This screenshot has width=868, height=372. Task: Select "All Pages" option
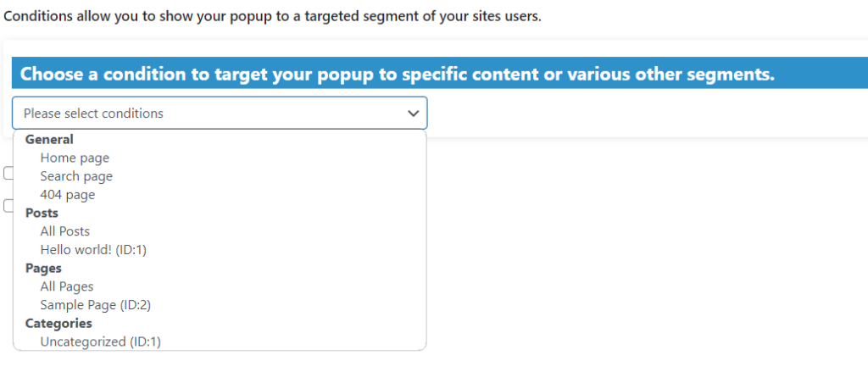(x=67, y=286)
